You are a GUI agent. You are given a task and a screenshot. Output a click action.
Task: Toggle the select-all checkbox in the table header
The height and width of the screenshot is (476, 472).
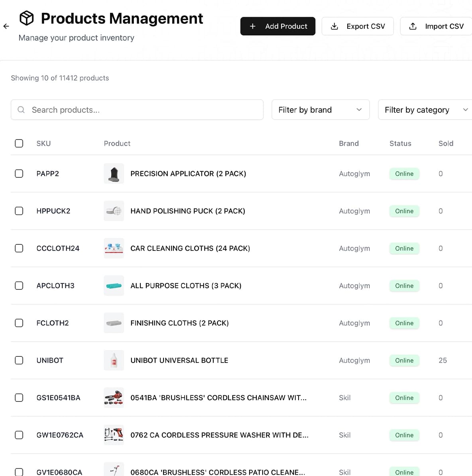click(x=19, y=143)
